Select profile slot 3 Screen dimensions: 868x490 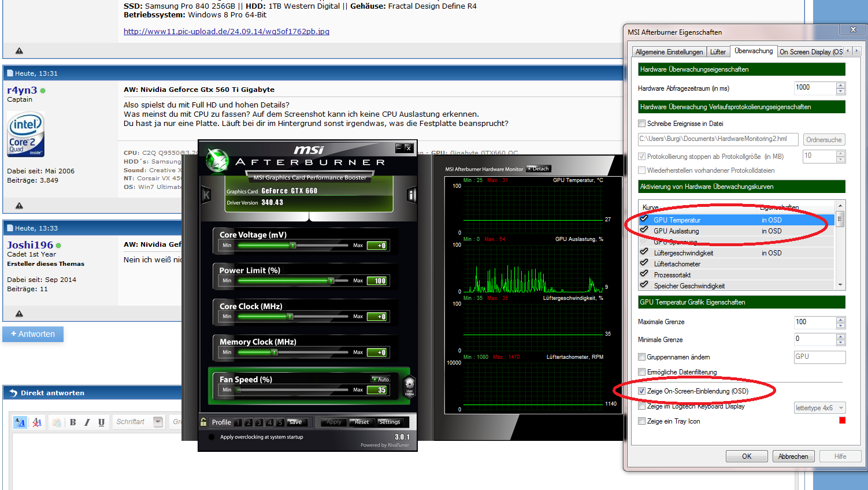click(x=259, y=422)
